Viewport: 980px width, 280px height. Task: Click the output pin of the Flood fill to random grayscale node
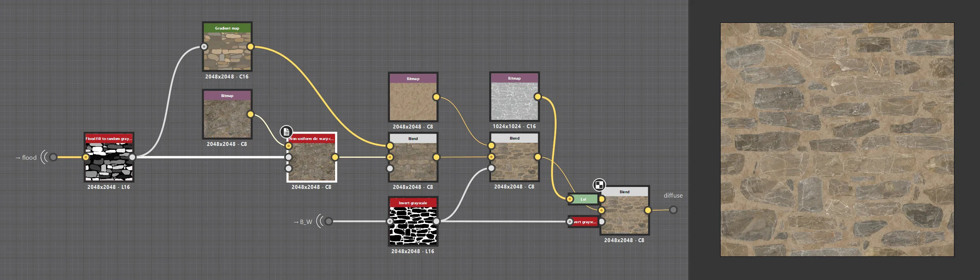pos(132,157)
